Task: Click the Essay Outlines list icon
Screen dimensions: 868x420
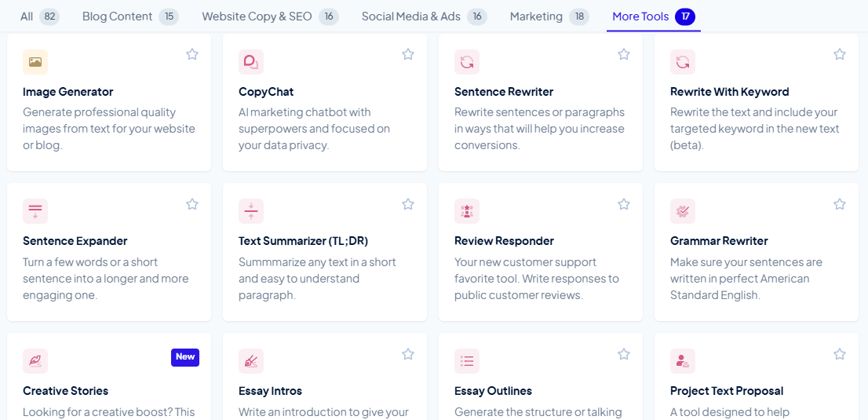Action: click(x=467, y=361)
